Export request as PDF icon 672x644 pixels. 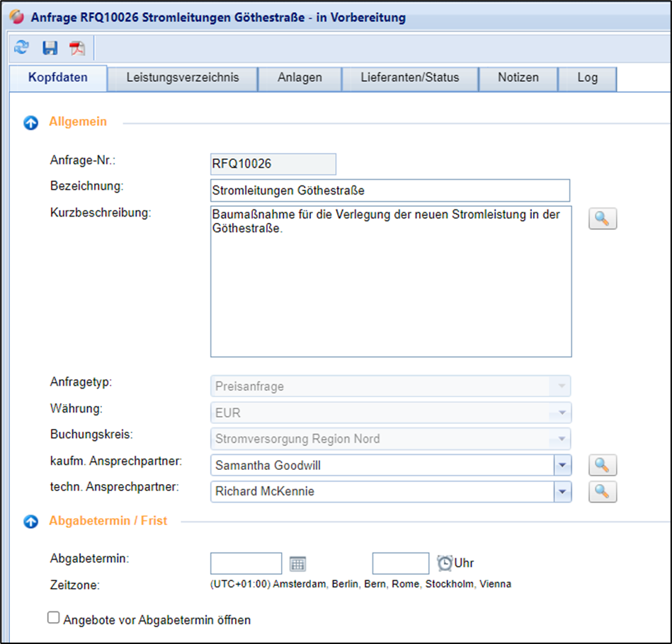pos(76,48)
